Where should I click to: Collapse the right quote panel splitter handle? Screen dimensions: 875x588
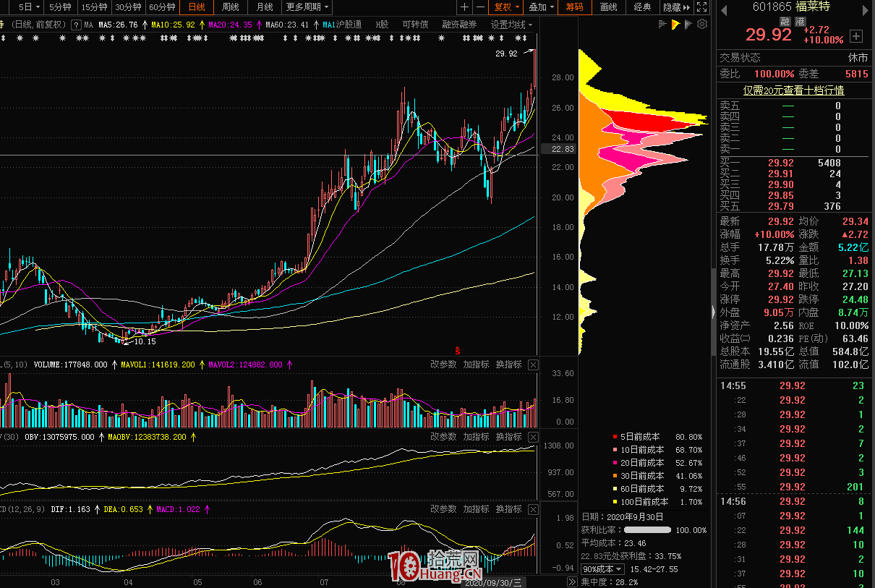pos(713,312)
